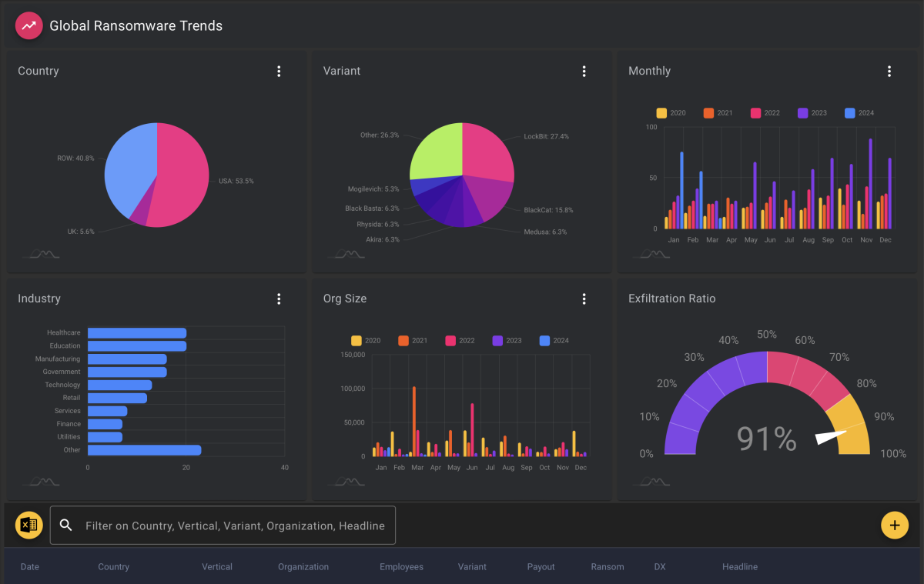Select the LockBit slice of Variant pie
Viewport: 924px width, 584px height.
point(487,150)
